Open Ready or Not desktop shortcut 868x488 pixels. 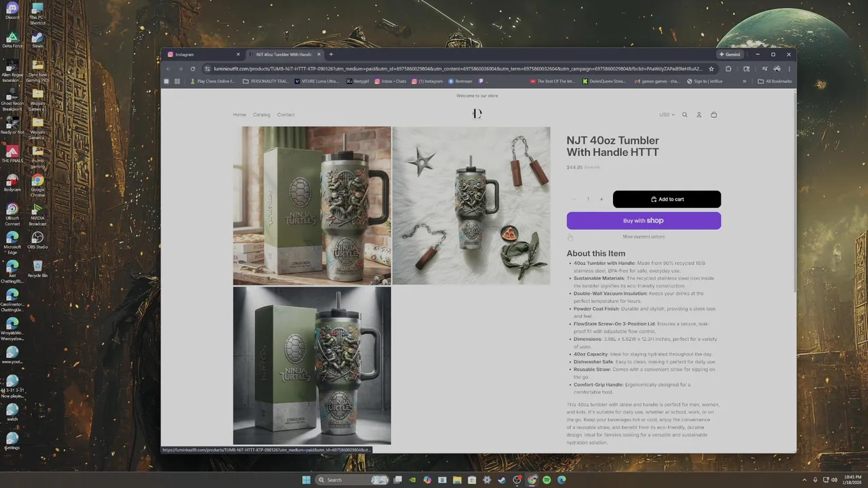pyautogui.click(x=12, y=126)
